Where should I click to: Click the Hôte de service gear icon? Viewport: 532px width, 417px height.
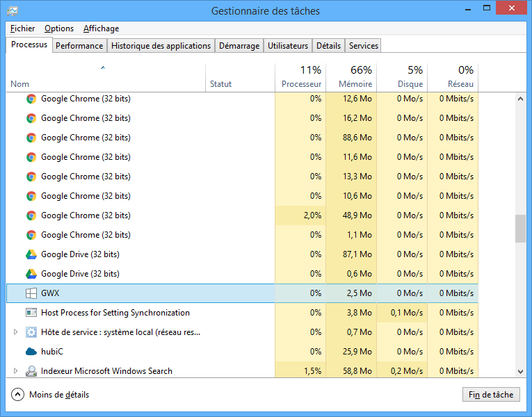(x=31, y=332)
